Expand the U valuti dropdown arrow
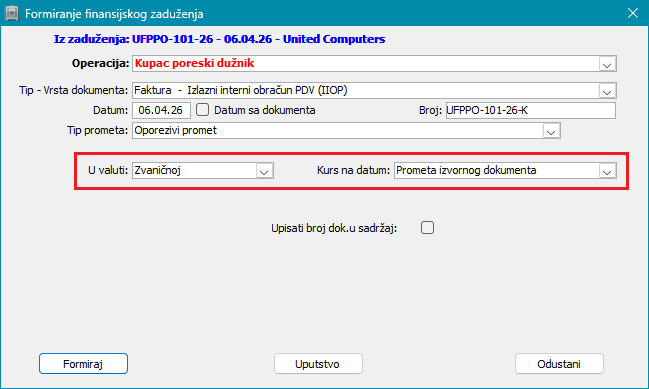Viewport: 649px width, 389px height. [264, 171]
